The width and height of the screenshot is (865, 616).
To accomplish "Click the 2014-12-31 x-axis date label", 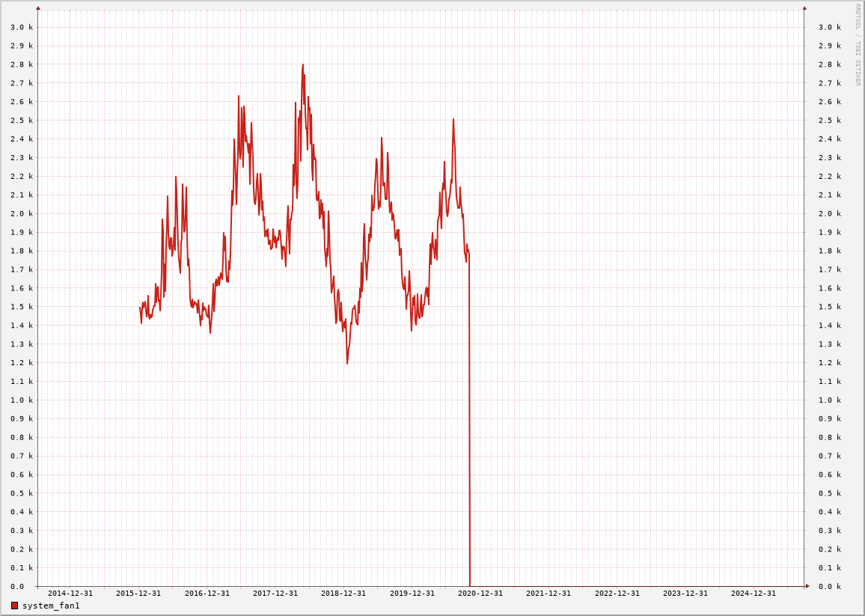I will point(70,594).
